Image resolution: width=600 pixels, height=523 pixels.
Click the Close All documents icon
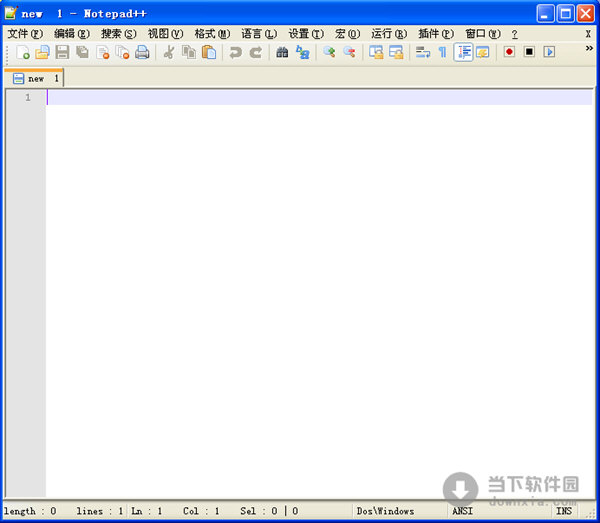[122, 52]
